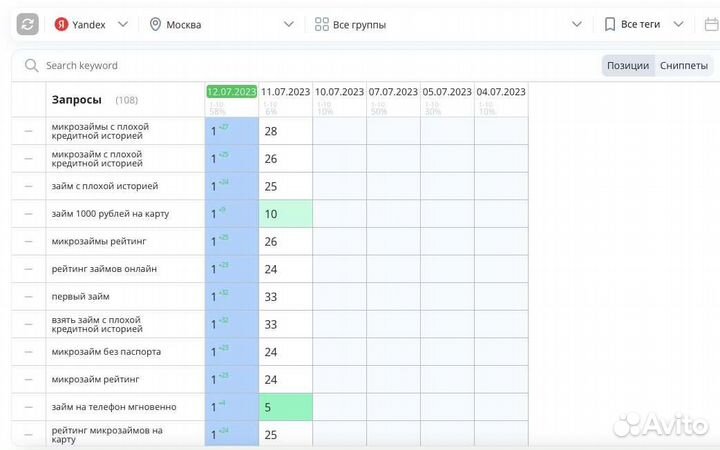Focus the Search keyword input field
The height and width of the screenshot is (450, 720).
82,66
